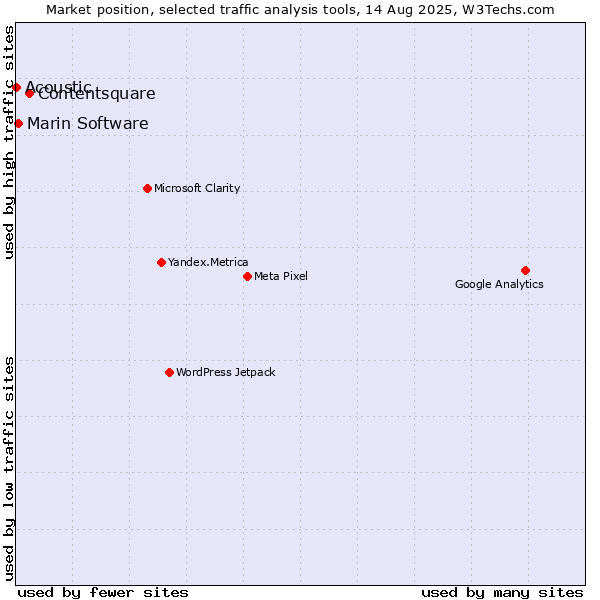
Task: Click the Microsoft Clarity red data point
Action: [147, 188]
